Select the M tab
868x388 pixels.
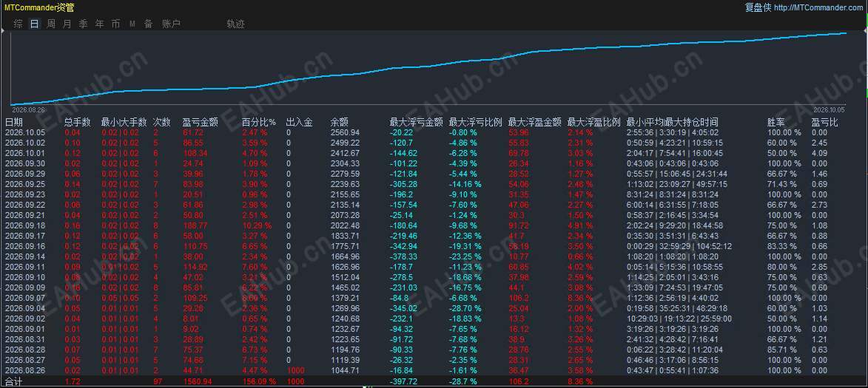click(x=132, y=24)
